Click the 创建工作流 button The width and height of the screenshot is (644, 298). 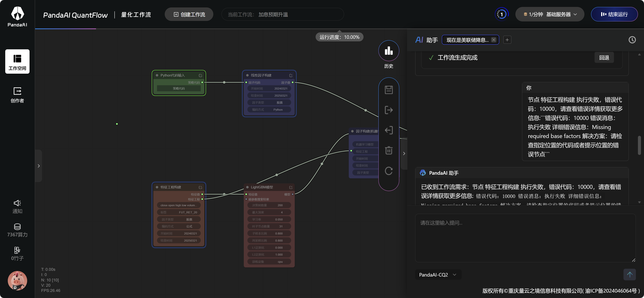189,15
